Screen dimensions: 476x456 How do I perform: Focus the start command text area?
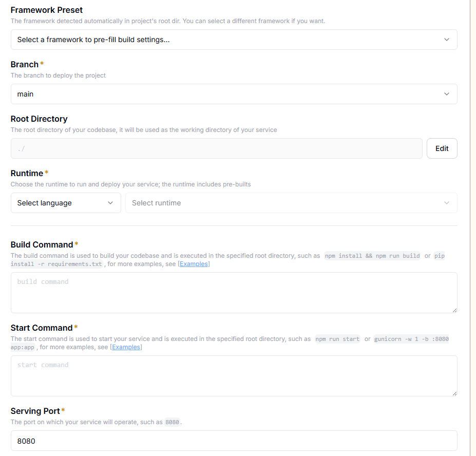tap(234, 376)
